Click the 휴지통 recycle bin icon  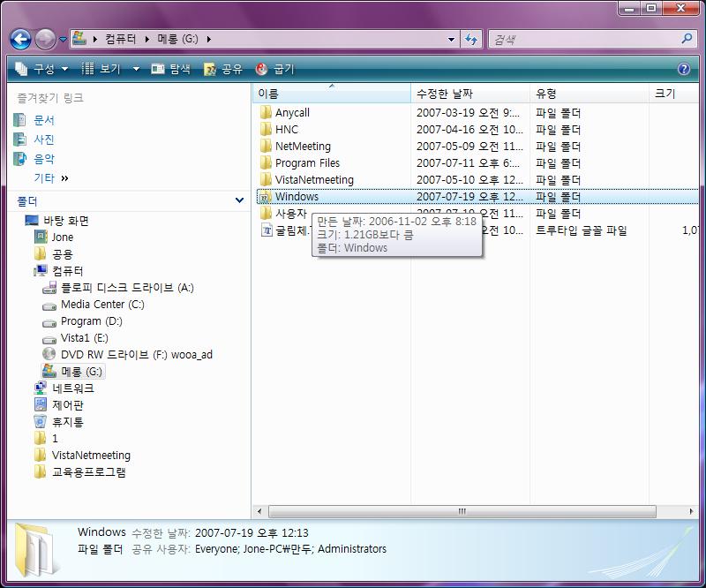point(41,422)
